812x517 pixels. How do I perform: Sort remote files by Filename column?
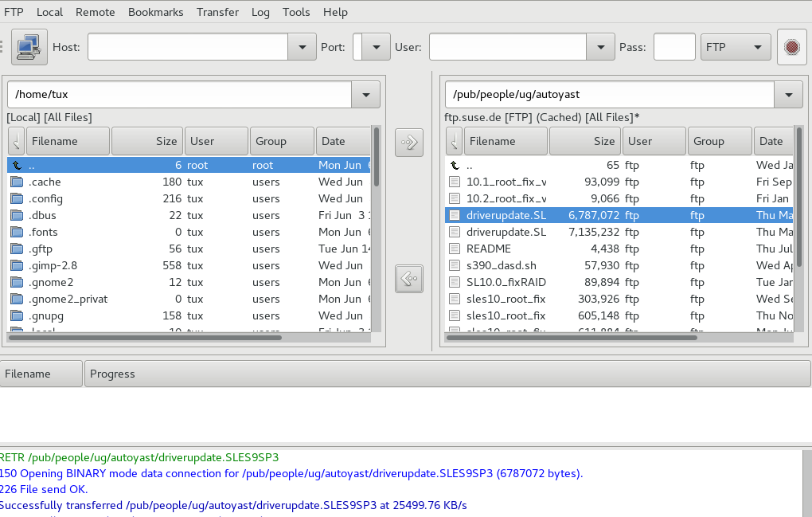pos(506,141)
